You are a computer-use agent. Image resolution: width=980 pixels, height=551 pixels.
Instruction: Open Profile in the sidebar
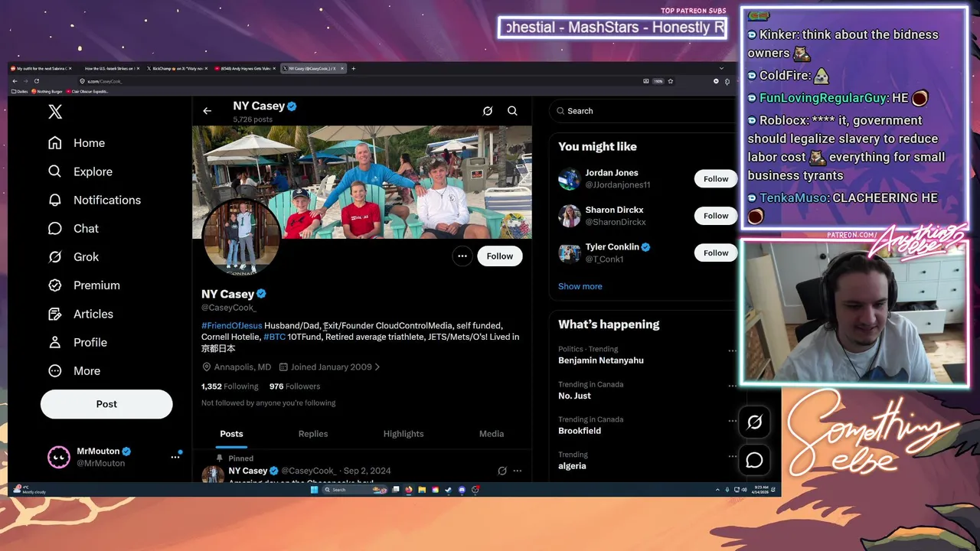pyautogui.click(x=77, y=342)
